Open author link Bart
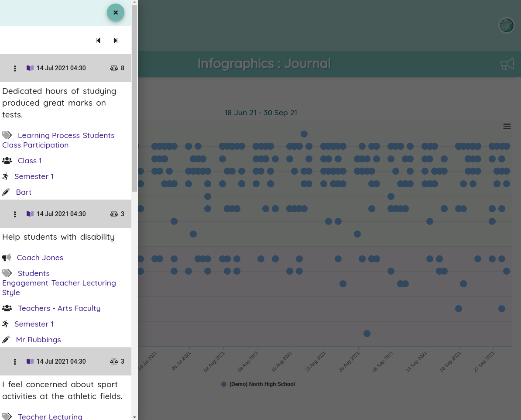The image size is (521, 420). point(24,192)
